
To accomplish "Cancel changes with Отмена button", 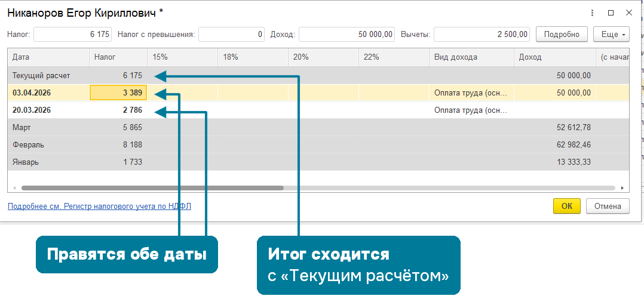I will [608, 207].
